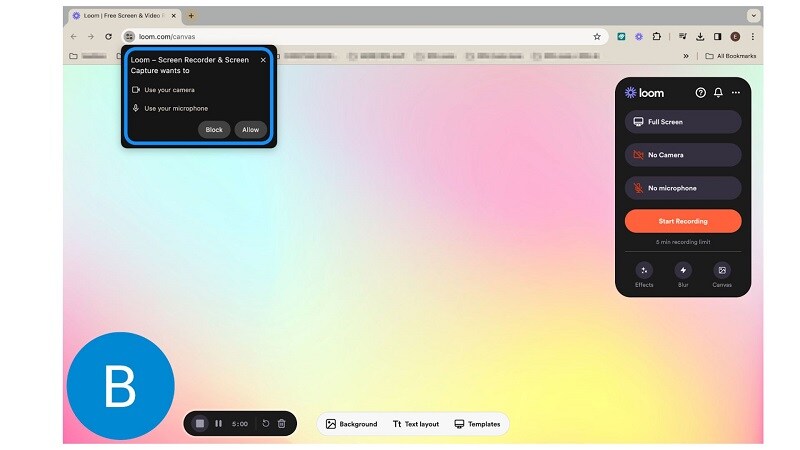Open Loom help question-mark icon
Image resolution: width=800 pixels, height=450 pixels.
(x=701, y=93)
